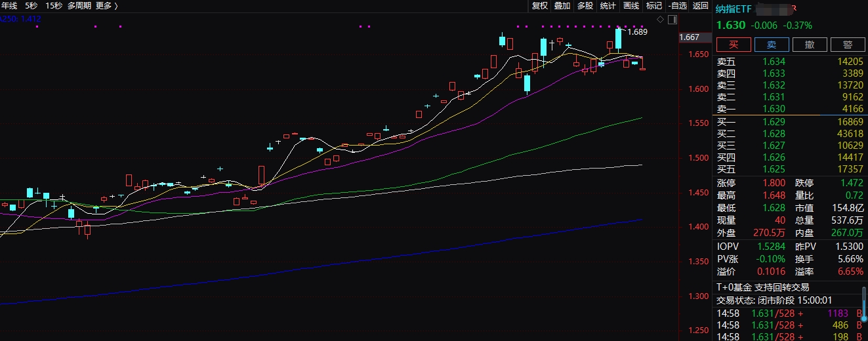Screen dimensions: 868x341
Task: Select the 15秒 period tab
Action: point(54,6)
